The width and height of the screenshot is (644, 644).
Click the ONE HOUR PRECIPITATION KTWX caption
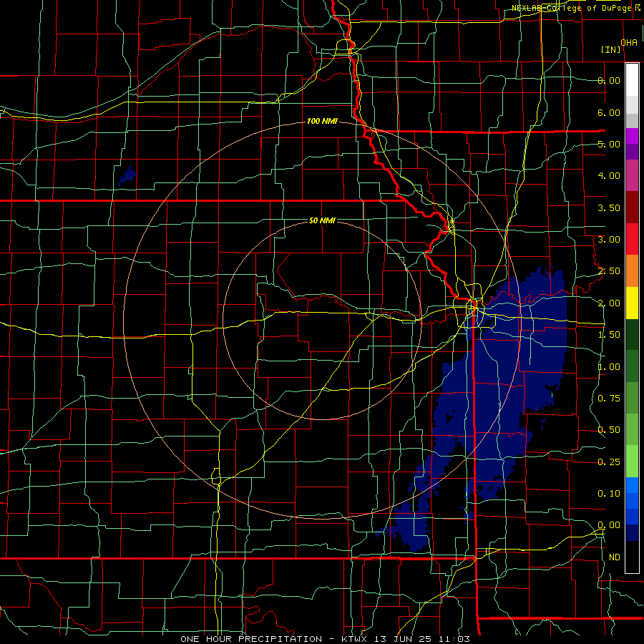(325, 639)
